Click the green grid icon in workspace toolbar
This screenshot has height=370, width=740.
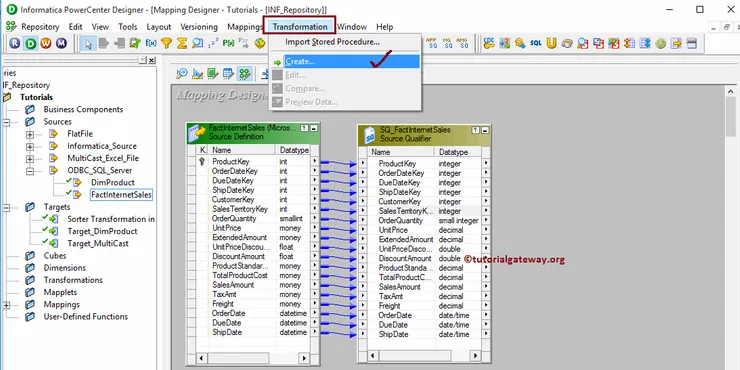(244, 74)
